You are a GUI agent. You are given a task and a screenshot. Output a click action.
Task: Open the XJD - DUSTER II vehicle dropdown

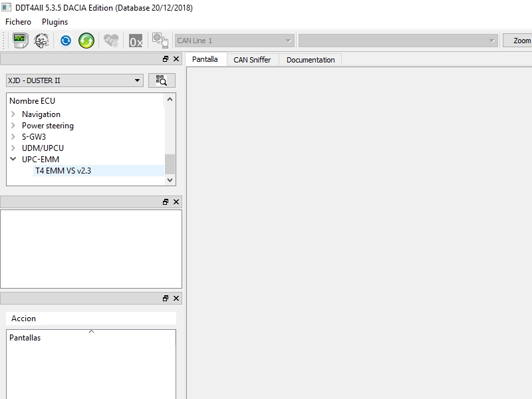pyautogui.click(x=74, y=80)
